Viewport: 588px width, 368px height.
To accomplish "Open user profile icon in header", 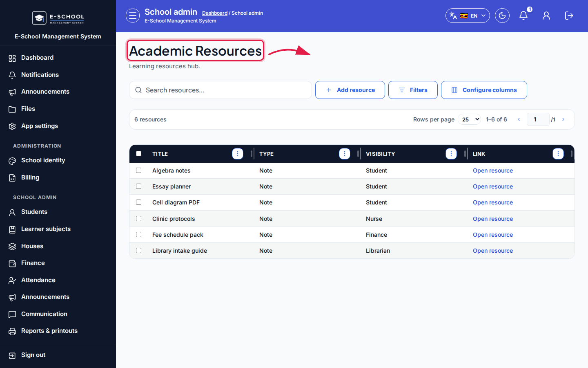I will (x=546, y=16).
